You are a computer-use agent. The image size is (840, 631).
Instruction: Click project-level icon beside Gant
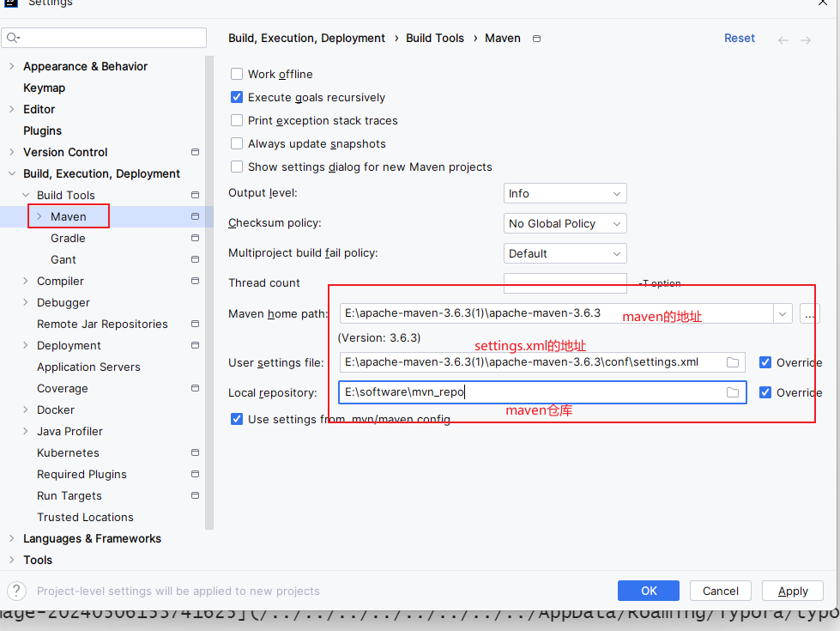pyautogui.click(x=195, y=259)
